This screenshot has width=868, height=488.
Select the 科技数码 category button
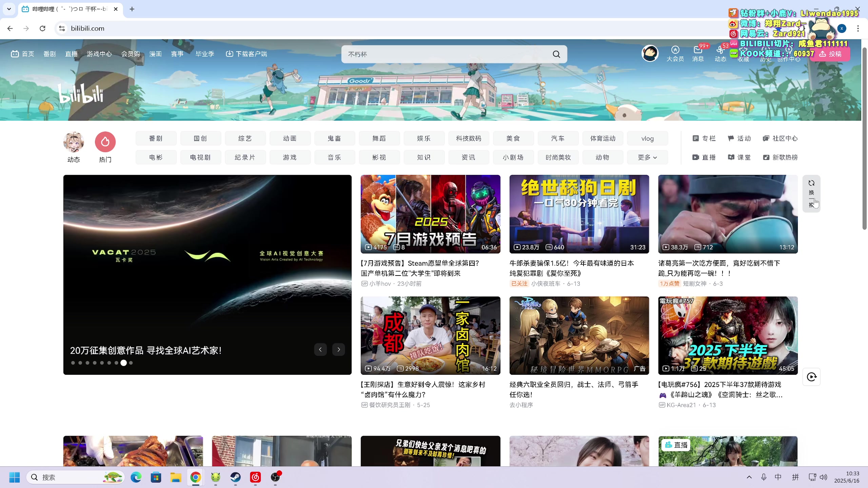469,138
